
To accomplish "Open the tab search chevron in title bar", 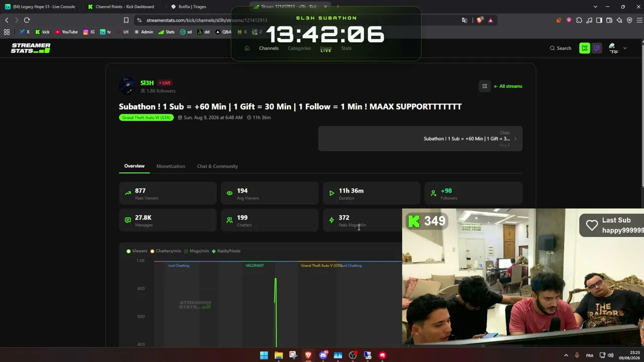I will (596, 7).
